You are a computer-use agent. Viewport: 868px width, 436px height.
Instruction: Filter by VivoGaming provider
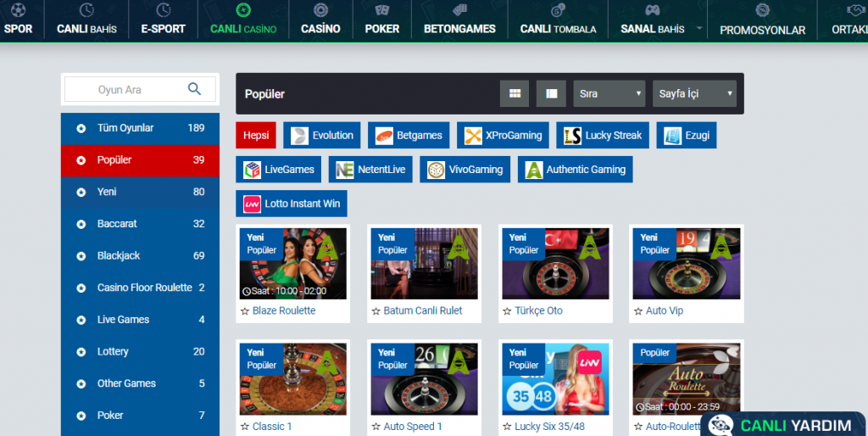click(465, 170)
